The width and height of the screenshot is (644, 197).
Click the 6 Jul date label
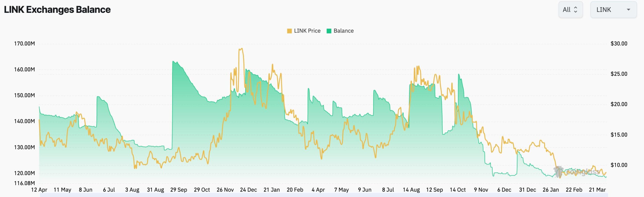109,190
